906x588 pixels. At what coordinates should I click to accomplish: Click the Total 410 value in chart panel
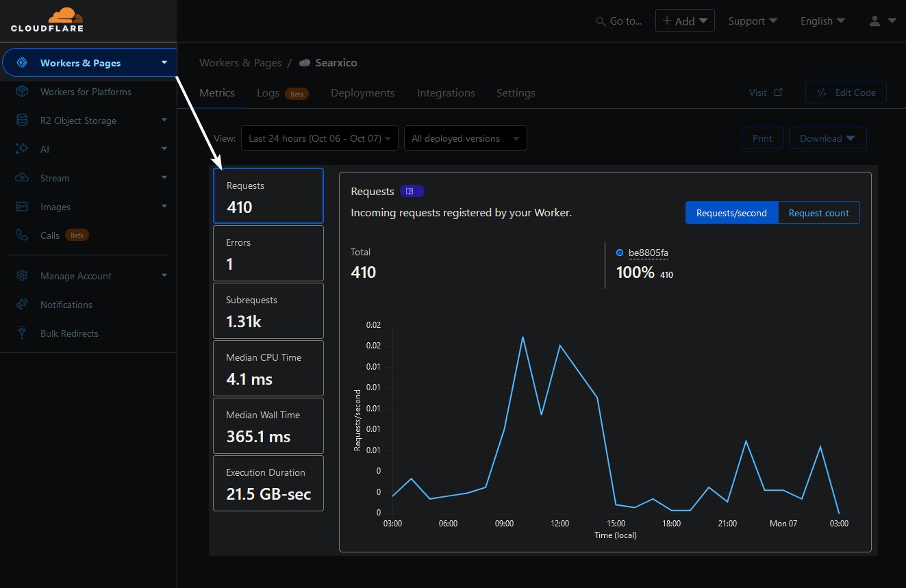point(364,272)
